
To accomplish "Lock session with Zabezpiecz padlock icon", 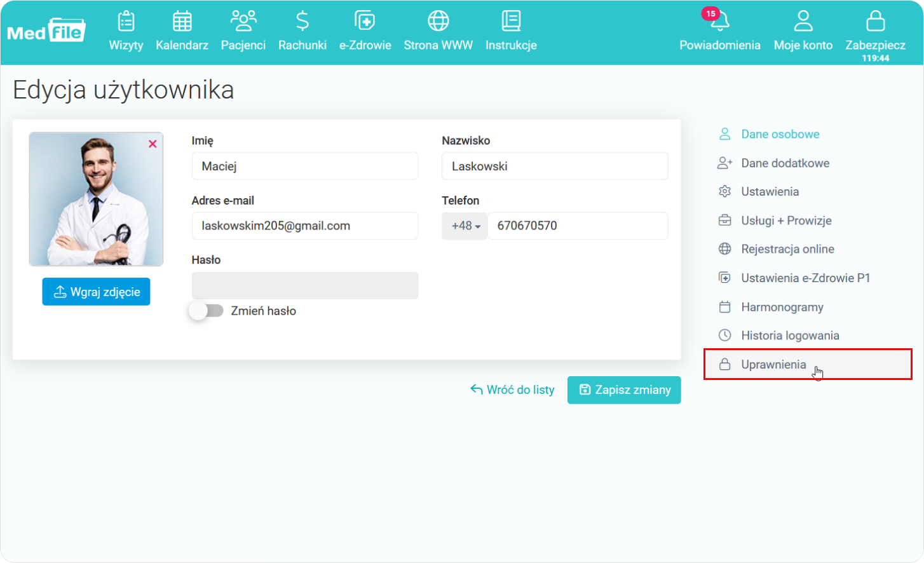I will pyautogui.click(x=875, y=22).
